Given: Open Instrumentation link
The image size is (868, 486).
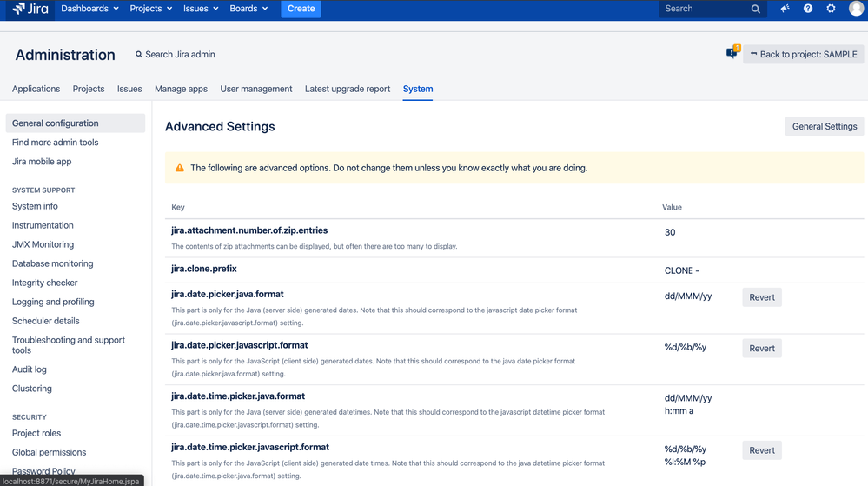Looking at the screenshot, I should [x=43, y=225].
